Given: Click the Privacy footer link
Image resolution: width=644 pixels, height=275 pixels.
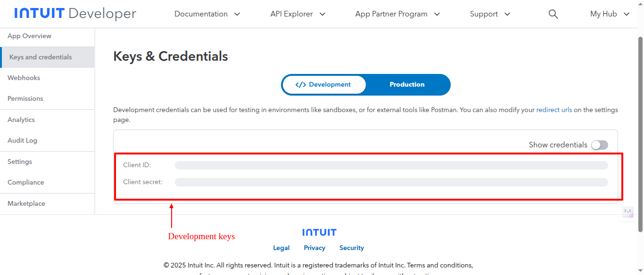Looking at the screenshot, I should [314, 248].
